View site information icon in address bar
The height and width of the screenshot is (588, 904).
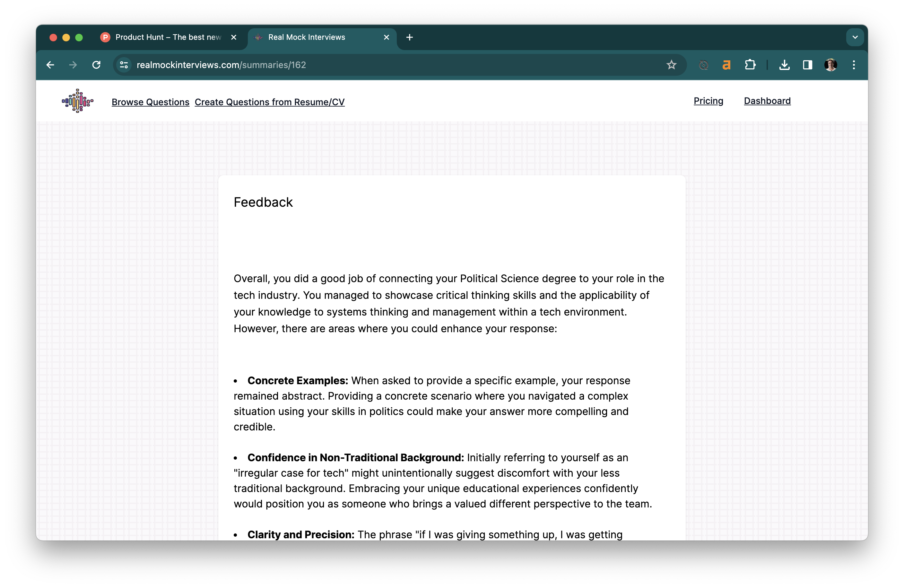click(x=124, y=65)
